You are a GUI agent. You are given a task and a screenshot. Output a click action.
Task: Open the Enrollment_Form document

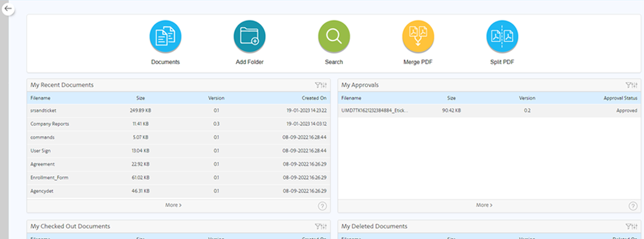tap(49, 177)
